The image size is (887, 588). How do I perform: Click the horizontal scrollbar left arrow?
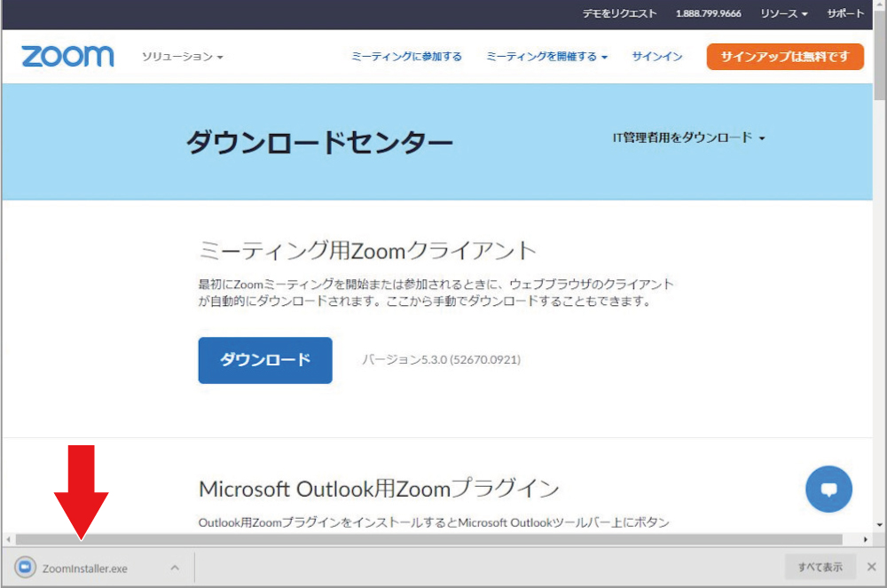(x=9, y=539)
